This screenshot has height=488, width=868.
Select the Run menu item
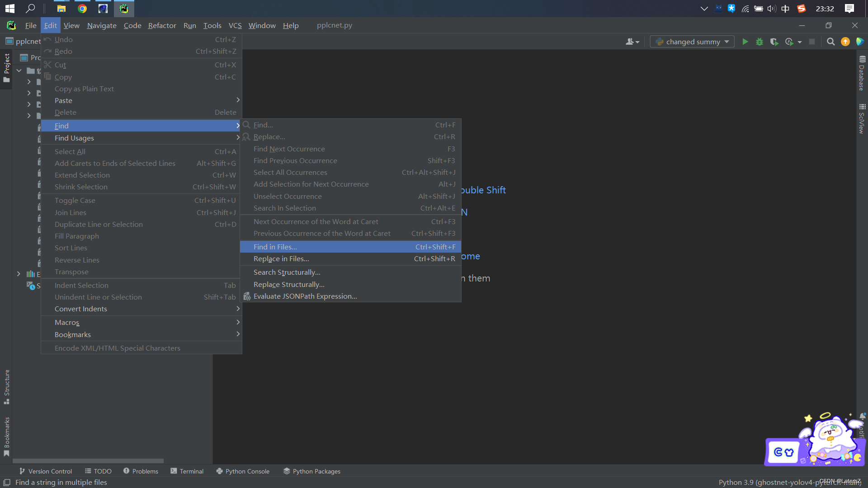189,25
